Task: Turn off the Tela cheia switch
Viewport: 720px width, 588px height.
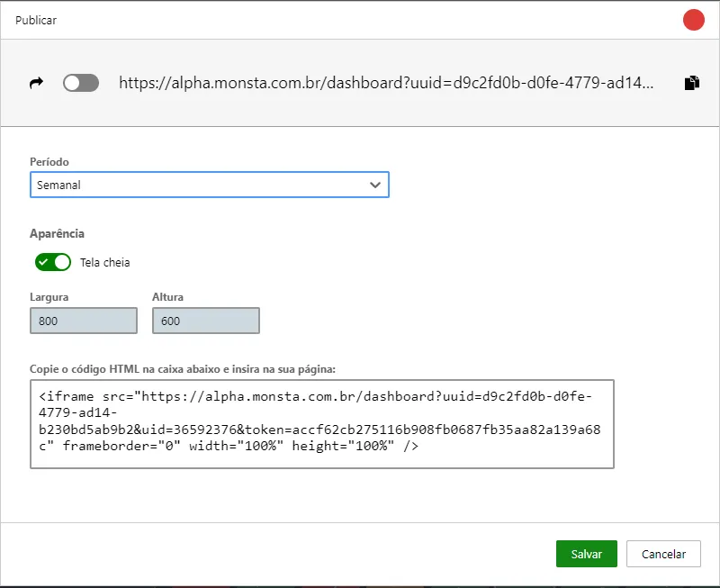Action: click(x=53, y=262)
